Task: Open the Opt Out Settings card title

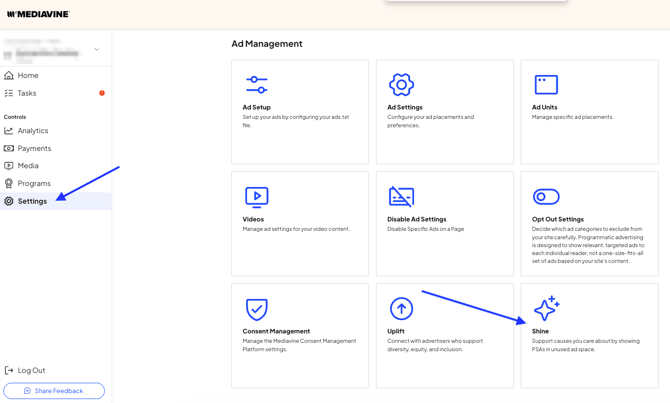Action: pos(558,219)
